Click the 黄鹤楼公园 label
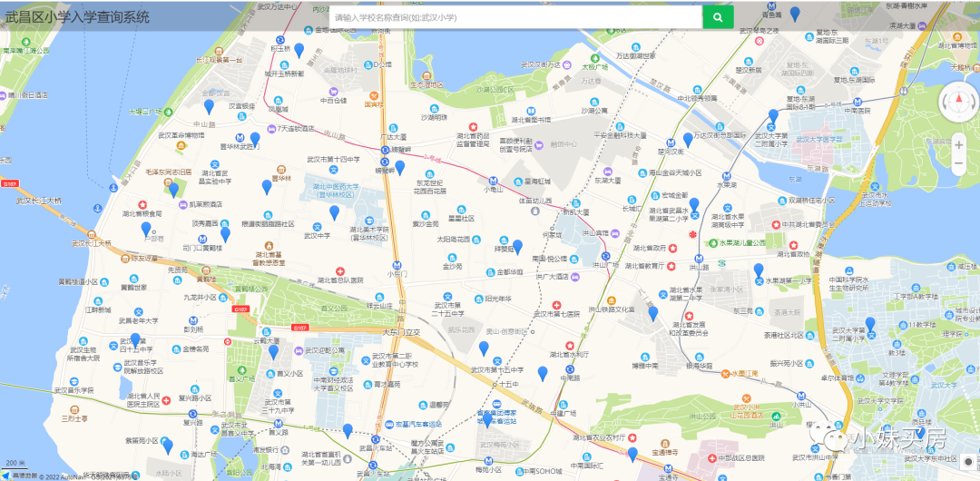 [x=250, y=289]
